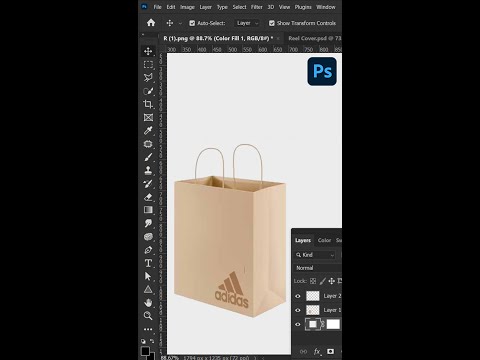This screenshot has height=360, width=480.
Task: Select the Smudge tool
Action: point(148,223)
